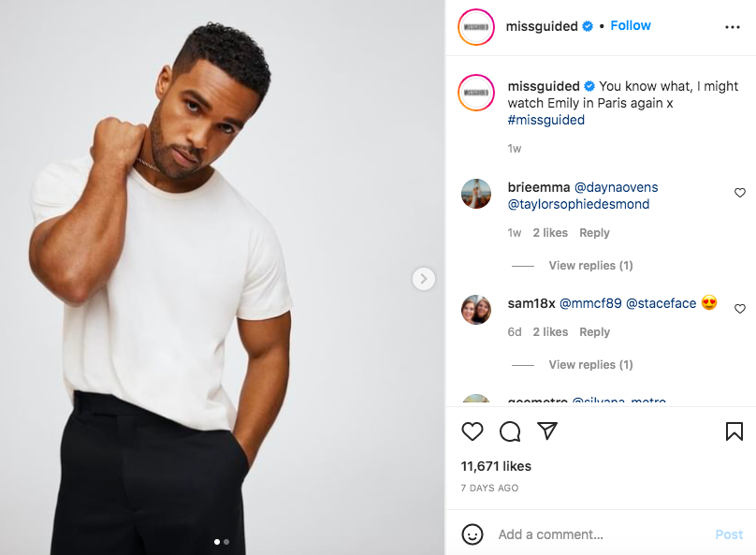Open the #missguided hashtag link

point(546,120)
